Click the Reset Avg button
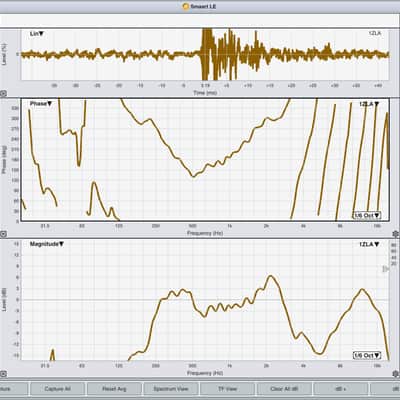Viewport: 400px width, 400px height. point(114,389)
